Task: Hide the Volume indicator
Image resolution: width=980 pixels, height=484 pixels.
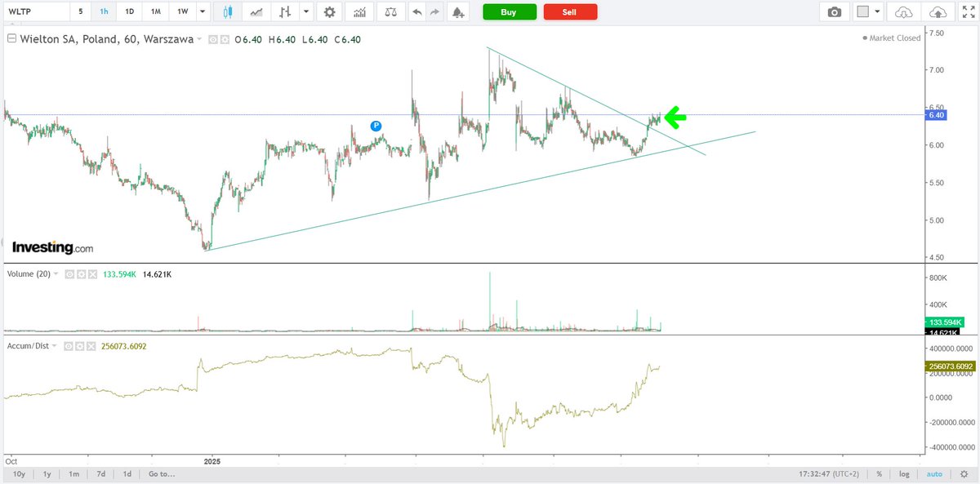Action: coord(69,274)
